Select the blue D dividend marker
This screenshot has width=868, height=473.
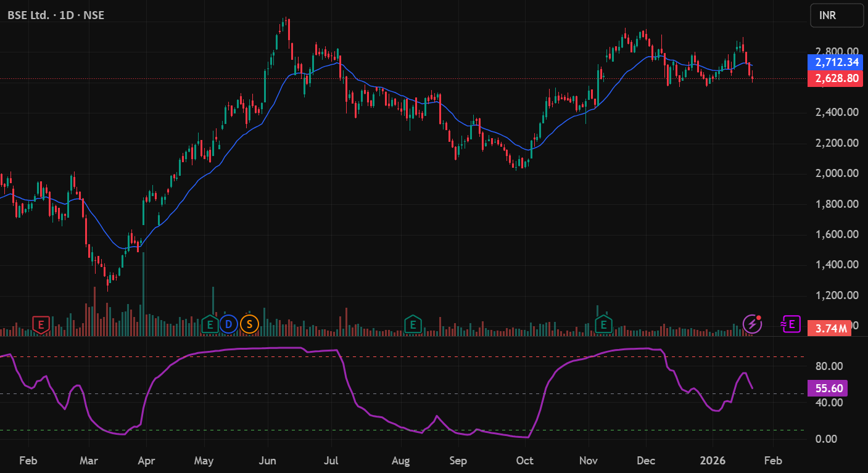tap(229, 324)
